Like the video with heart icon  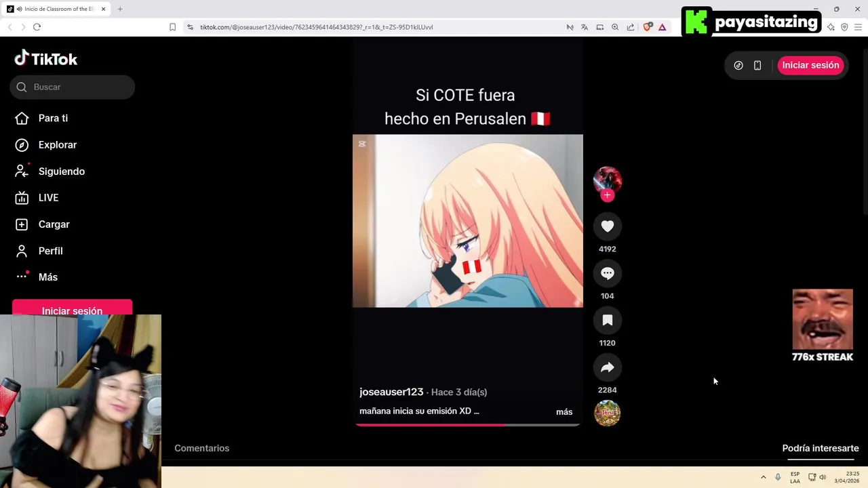(x=607, y=226)
